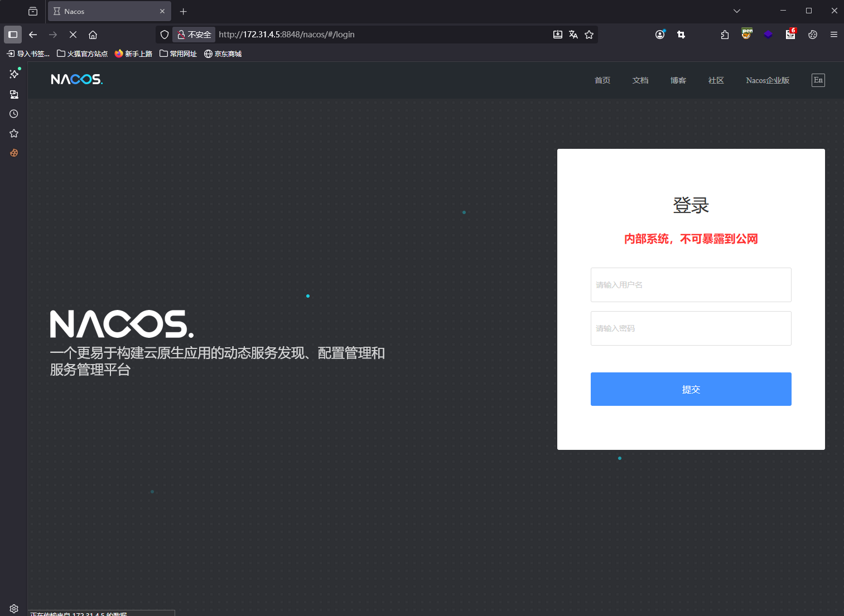Open the Nacos企业版 link
The image size is (844, 616).
tap(768, 80)
